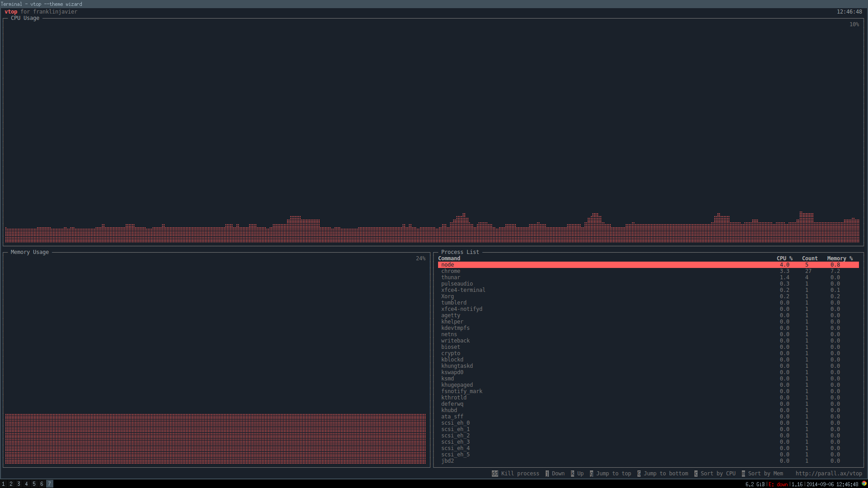Select active workspace 7 indicator

coord(49,484)
